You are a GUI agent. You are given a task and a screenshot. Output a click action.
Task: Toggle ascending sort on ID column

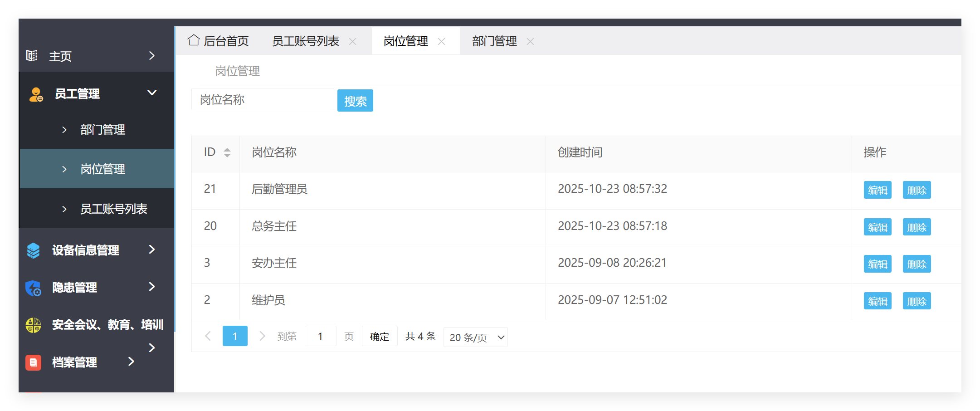[x=227, y=149]
